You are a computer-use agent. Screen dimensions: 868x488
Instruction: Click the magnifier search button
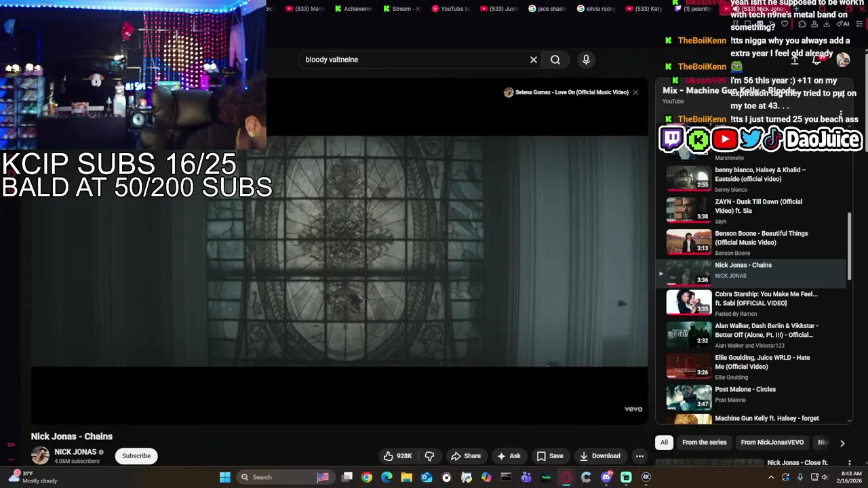coord(555,60)
